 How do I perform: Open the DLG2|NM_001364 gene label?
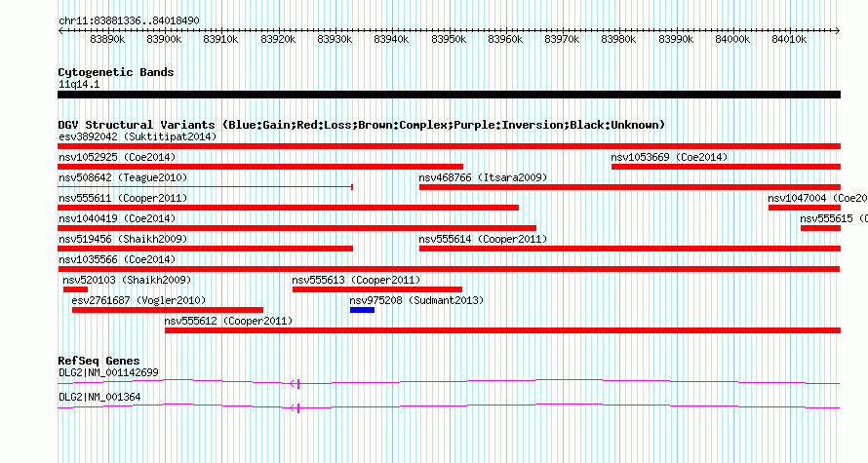[99, 397]
